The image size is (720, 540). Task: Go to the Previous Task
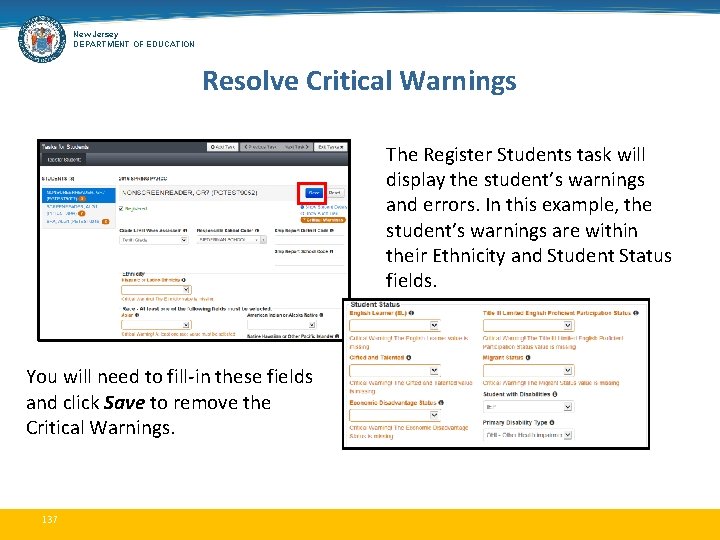pos(260,147)
